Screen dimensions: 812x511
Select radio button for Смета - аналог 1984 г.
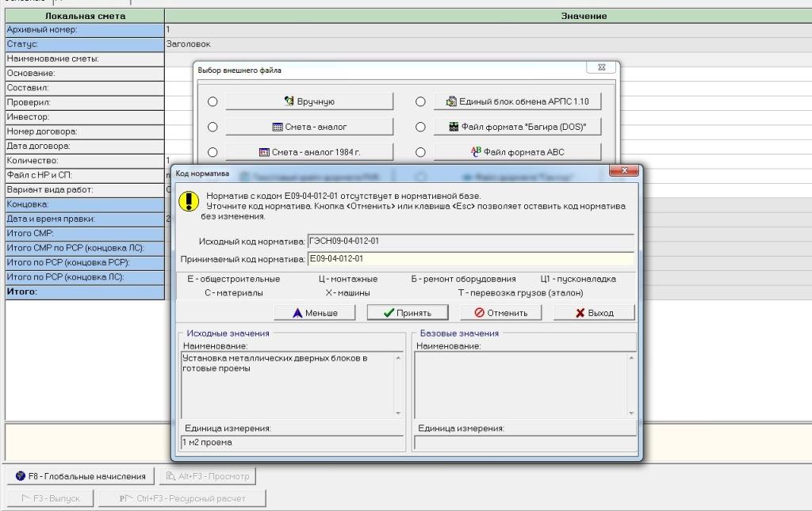tap(213, 152)
